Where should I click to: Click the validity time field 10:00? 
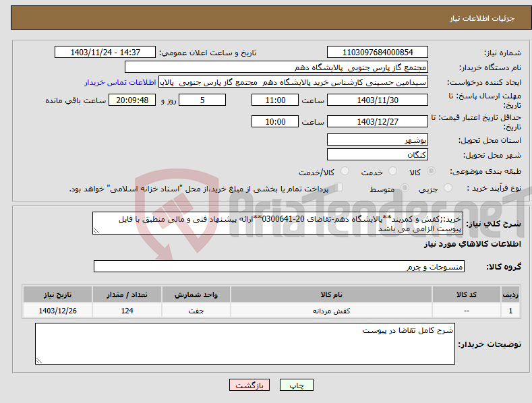[275, 121]
